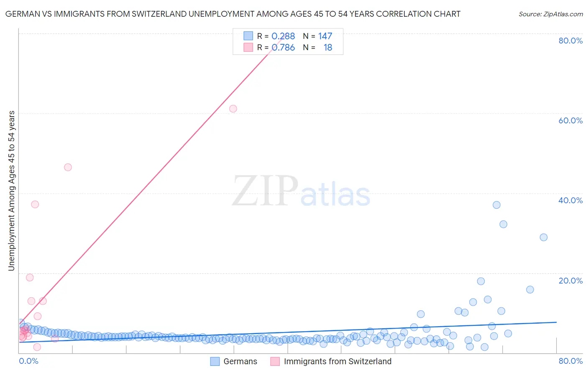Click the blue swatch in the R = 0.288 stats row
588x373 pixels.
pos(248,36)
